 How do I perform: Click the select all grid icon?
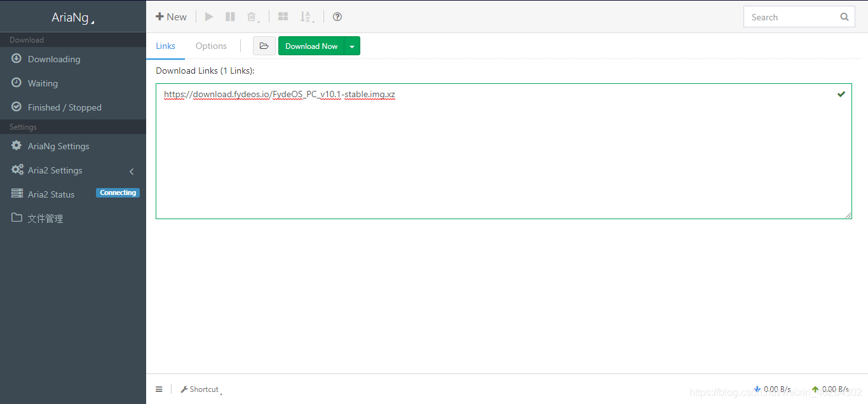click(x=283, y=17)
